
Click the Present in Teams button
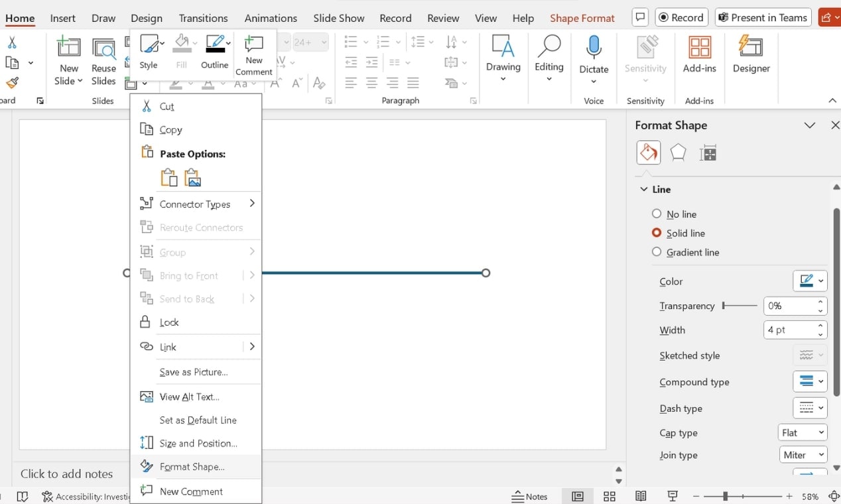coord(763,18)
